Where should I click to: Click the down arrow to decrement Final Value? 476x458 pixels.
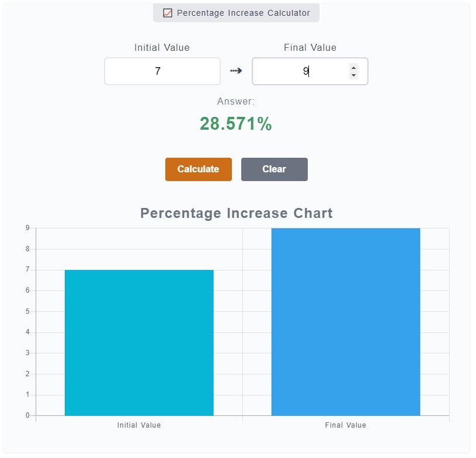click(353, 75)
